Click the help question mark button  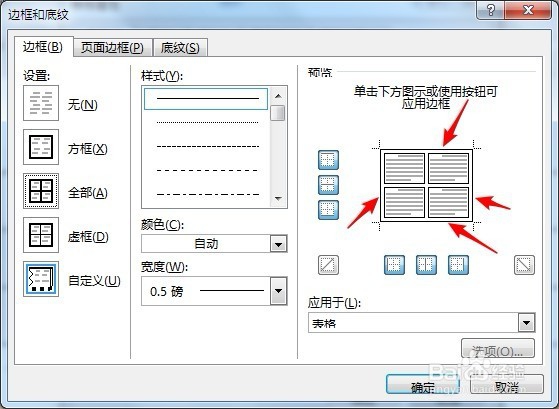[x=491, y=10]
